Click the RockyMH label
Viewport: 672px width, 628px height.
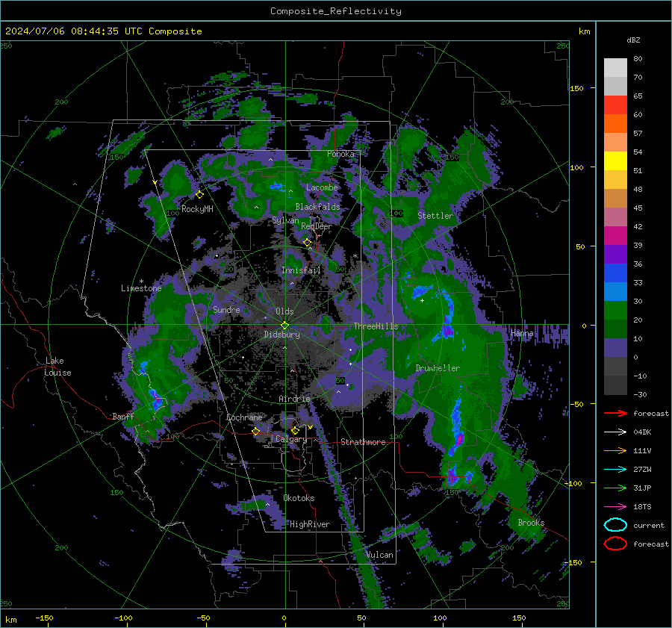click(197, 209)
